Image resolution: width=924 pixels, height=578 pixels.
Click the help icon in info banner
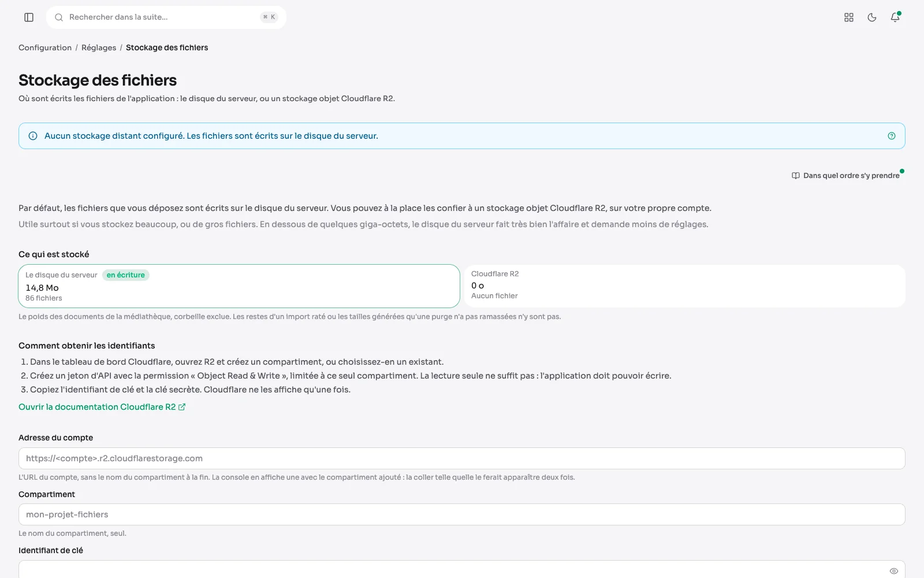pyautogui.click(x=892, y=136)
